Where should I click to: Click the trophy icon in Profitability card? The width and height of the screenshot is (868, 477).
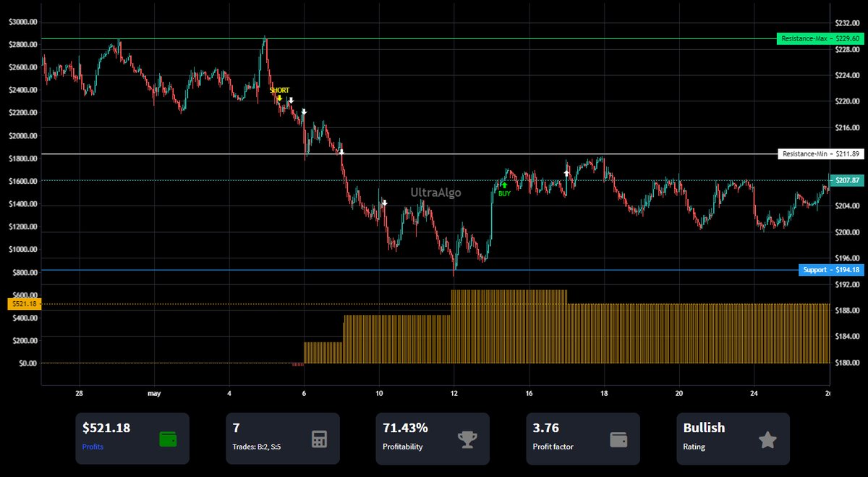click(467, 439)
